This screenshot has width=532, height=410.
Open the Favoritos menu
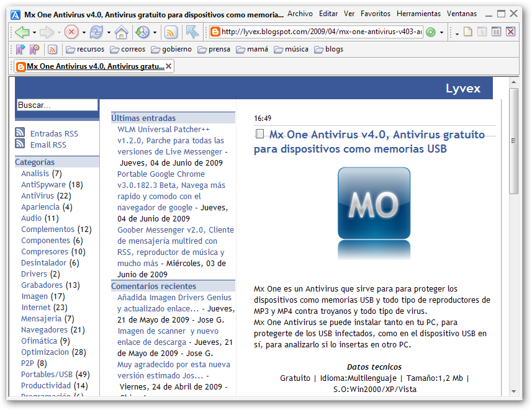376,13
